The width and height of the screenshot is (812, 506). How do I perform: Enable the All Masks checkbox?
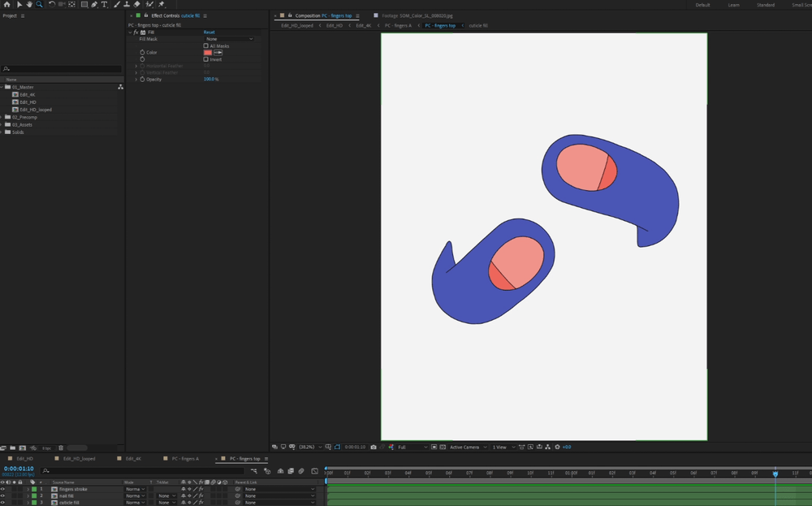pyautogui.click(x=206, y=45)
